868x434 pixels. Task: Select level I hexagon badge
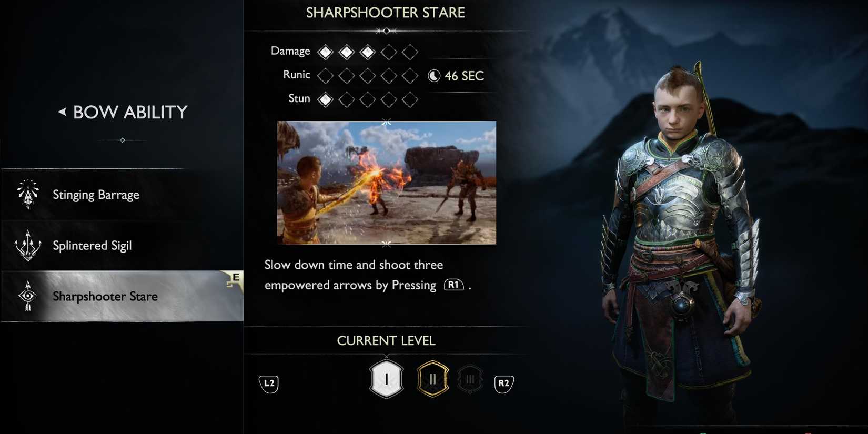click(387, 379)
